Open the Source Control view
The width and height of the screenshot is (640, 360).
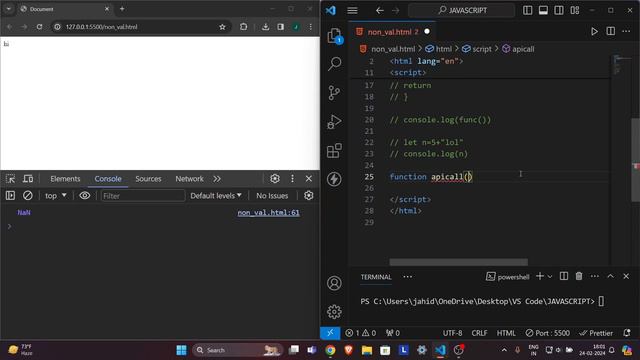[x=334, y=93]
